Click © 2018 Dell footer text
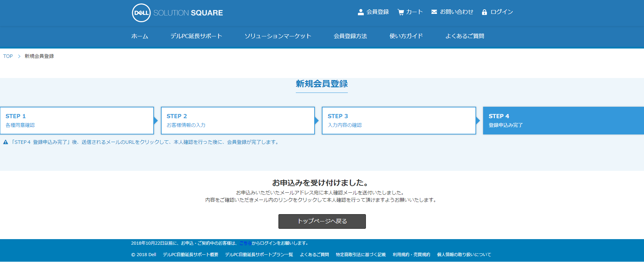This screenshot has width=644, height=262. coord(144,255)
